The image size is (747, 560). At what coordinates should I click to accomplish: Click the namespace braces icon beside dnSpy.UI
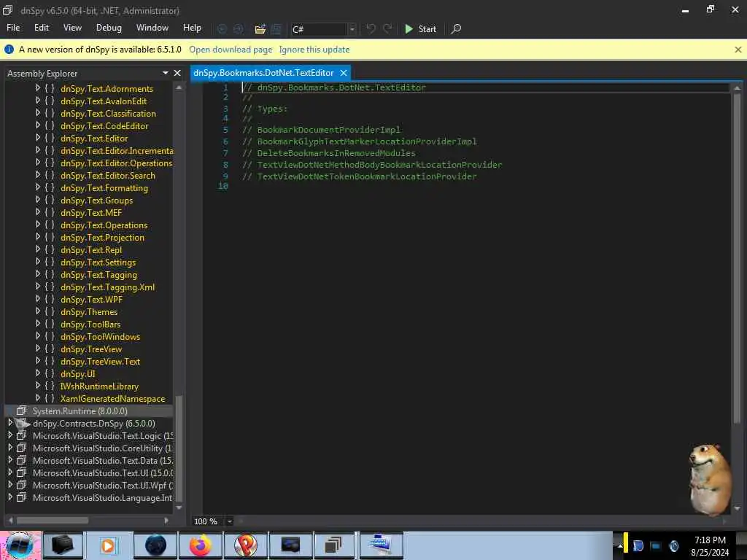tap(50, 373)
